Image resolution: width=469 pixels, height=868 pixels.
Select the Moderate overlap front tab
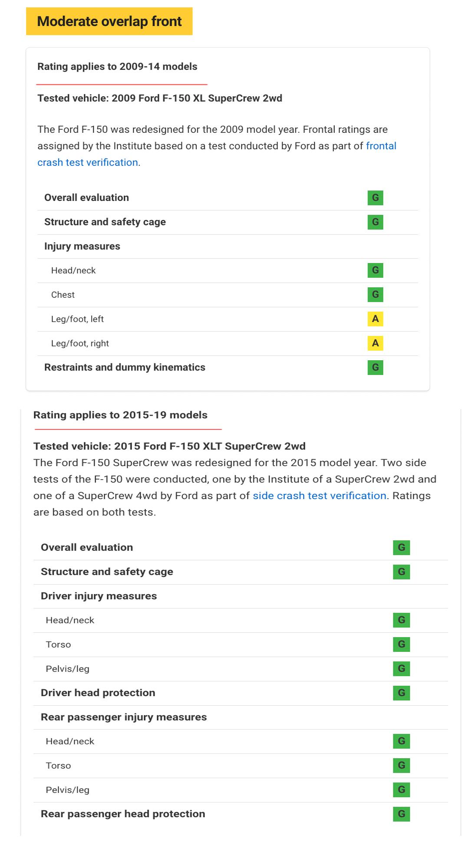109,21
